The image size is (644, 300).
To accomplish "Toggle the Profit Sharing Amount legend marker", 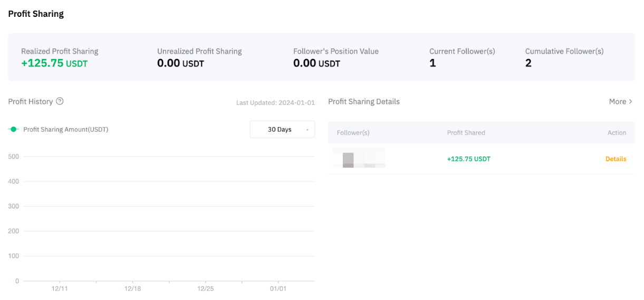I will click(x=14, y=129).
